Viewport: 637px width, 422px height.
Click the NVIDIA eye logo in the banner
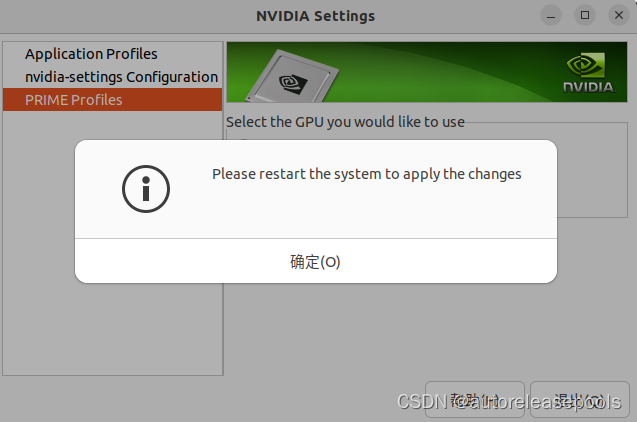coord(586,65)
